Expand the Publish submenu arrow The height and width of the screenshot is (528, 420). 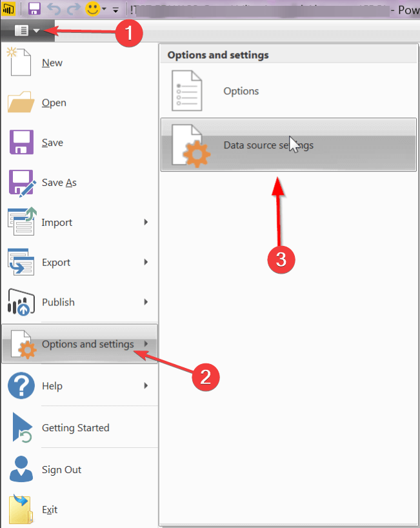click(146, 302)
